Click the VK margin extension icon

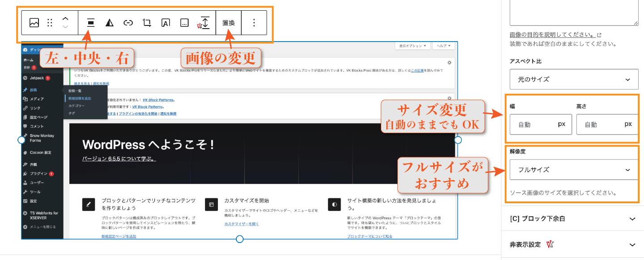pos(204,23)
